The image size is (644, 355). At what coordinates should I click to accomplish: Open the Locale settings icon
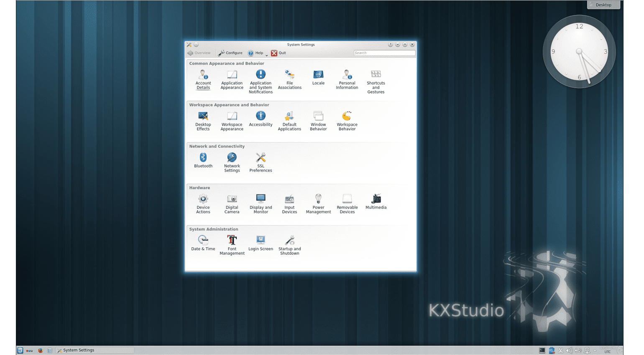pyautogui.click(x=318, y=77)
